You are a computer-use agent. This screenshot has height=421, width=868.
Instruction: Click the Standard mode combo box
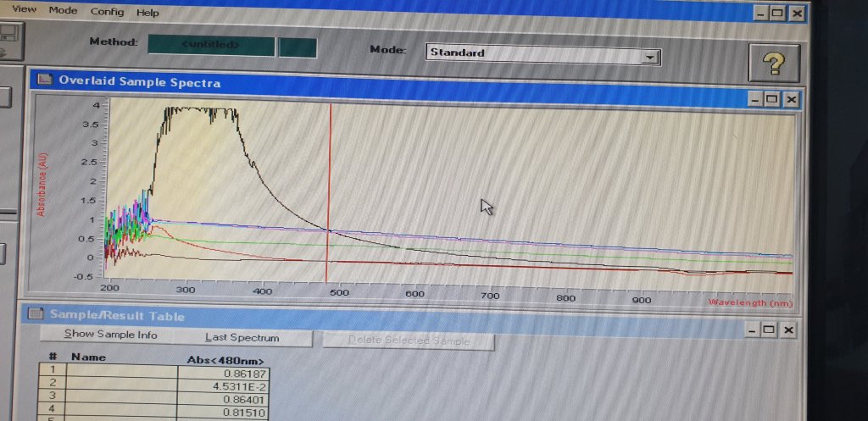534,53
